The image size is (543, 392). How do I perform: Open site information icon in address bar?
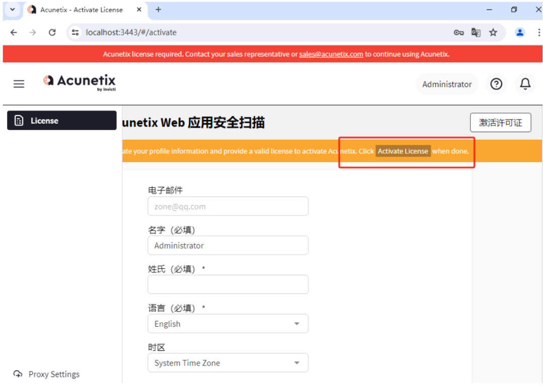tap(75, 33)
